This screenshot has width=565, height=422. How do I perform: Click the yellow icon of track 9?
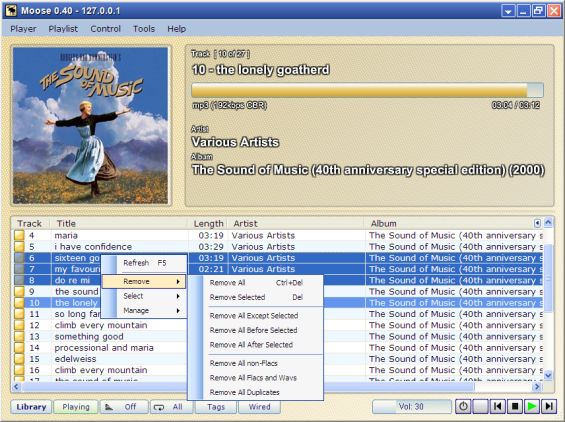pos(19,292)
